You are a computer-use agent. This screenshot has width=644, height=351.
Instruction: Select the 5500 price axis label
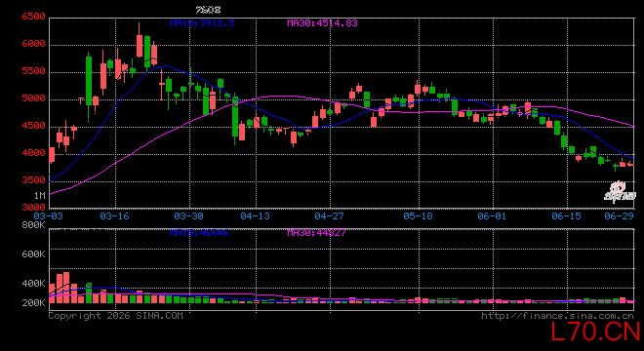(34, 71)
